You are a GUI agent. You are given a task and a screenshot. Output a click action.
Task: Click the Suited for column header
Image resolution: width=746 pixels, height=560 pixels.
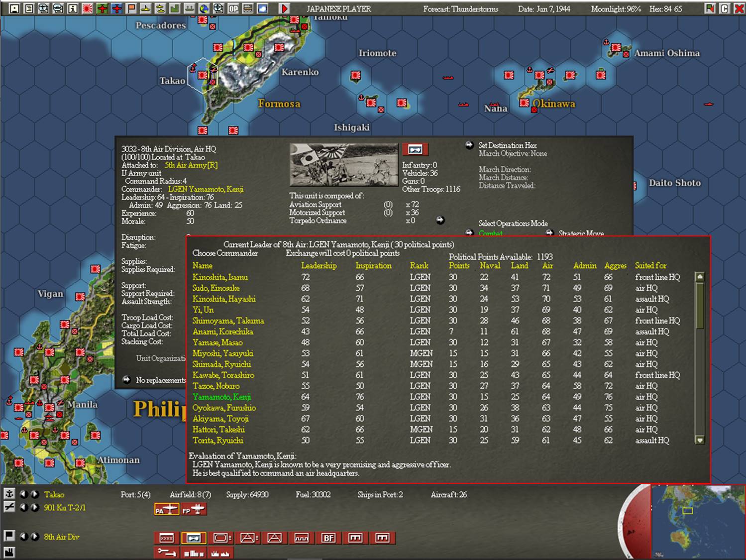[651, 266]
